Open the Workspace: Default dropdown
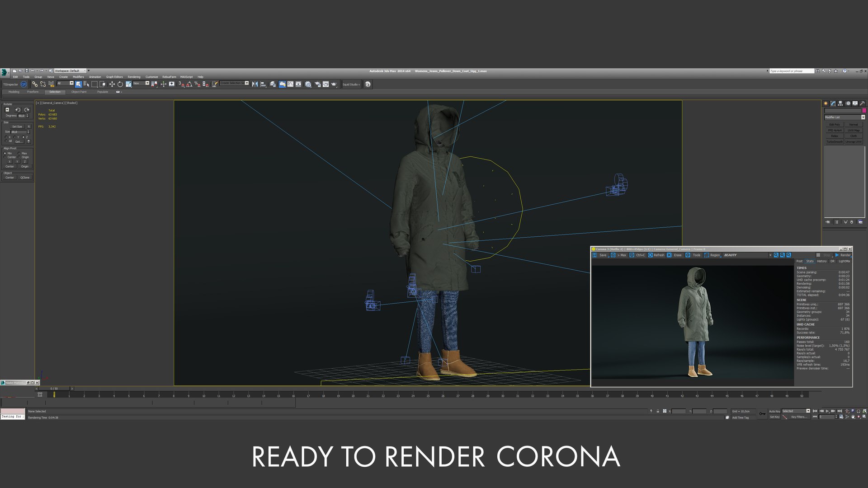868x488 pixels. tap(70, 70)
